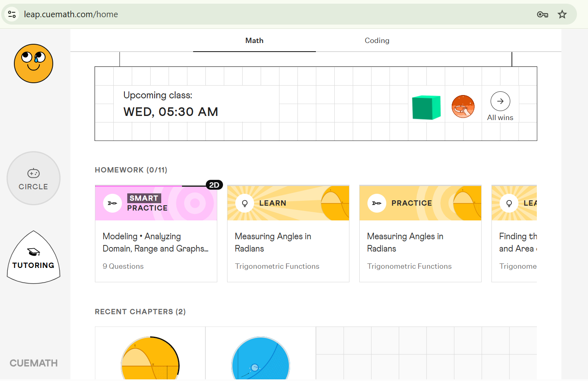Open Trigonometric Functions from the Learn card
This screenshot has height=381, width=588.
coord(277,266)
